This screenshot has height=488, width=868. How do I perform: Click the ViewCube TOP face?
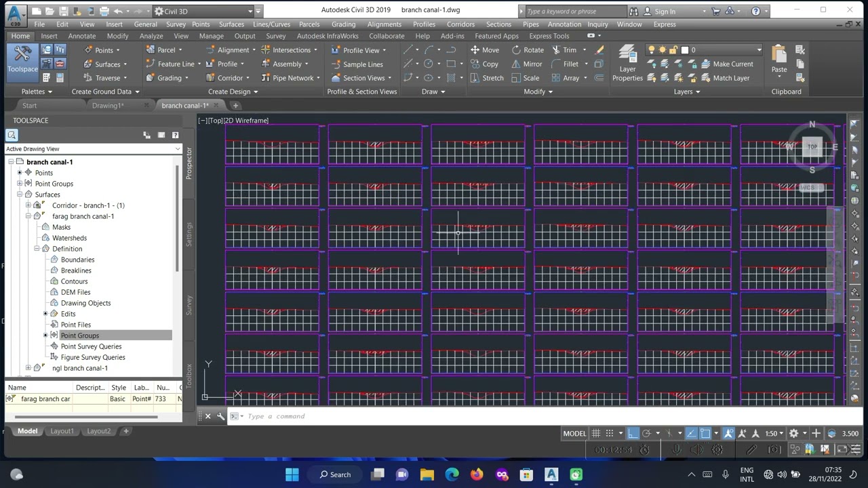click(812, 146)
